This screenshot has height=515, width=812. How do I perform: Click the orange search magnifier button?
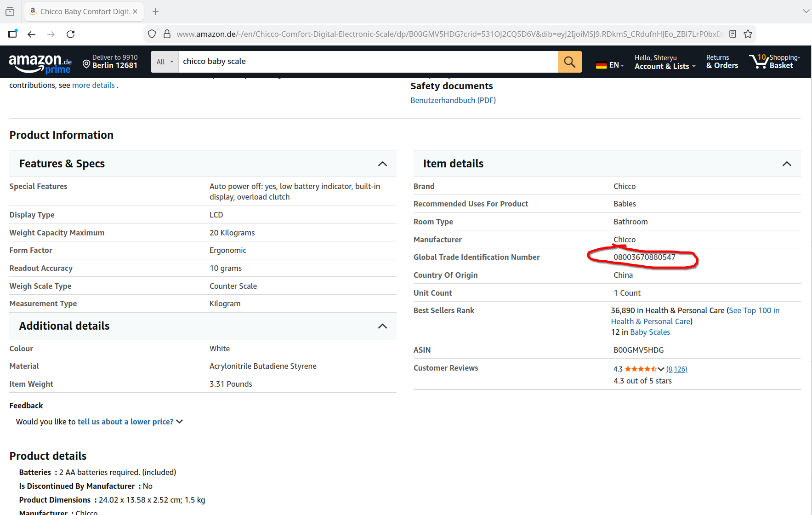pos(569,62)
